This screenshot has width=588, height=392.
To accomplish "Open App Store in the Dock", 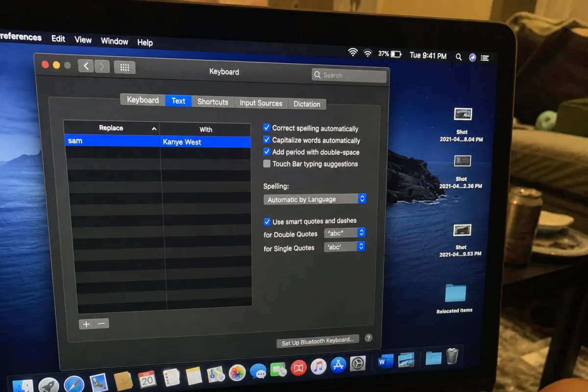I will 338,365.
